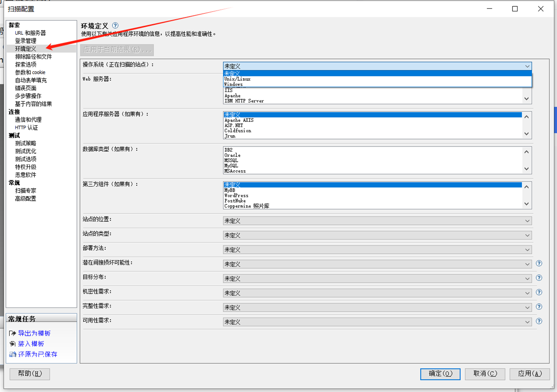Choose Unix/Linux in operating system list
The image size is (557, 392).
point(377,79)
